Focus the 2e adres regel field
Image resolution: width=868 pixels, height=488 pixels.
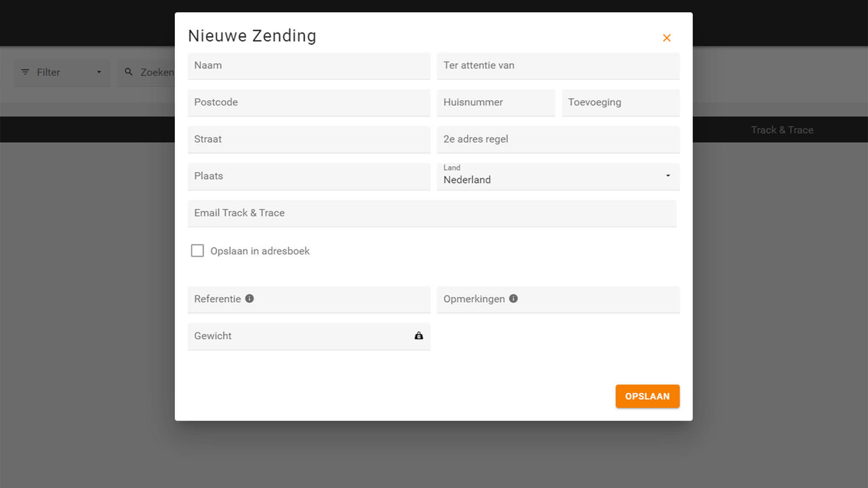[558, 139]
